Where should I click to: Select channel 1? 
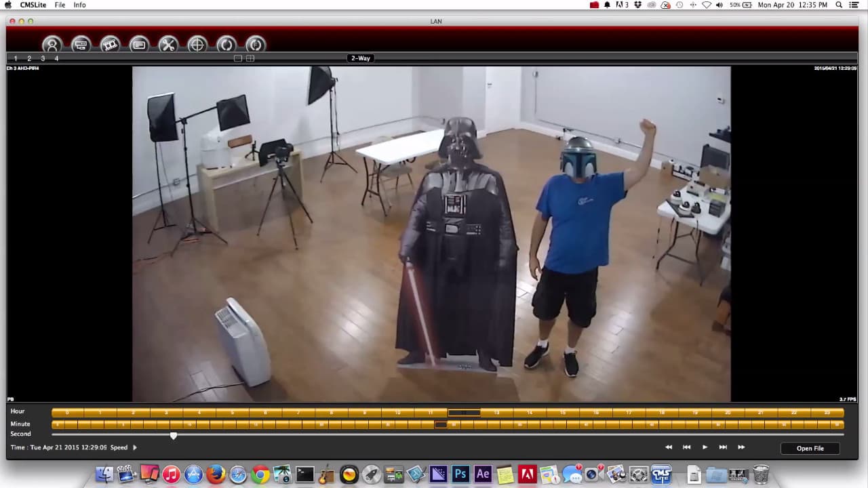pos(16,58)
